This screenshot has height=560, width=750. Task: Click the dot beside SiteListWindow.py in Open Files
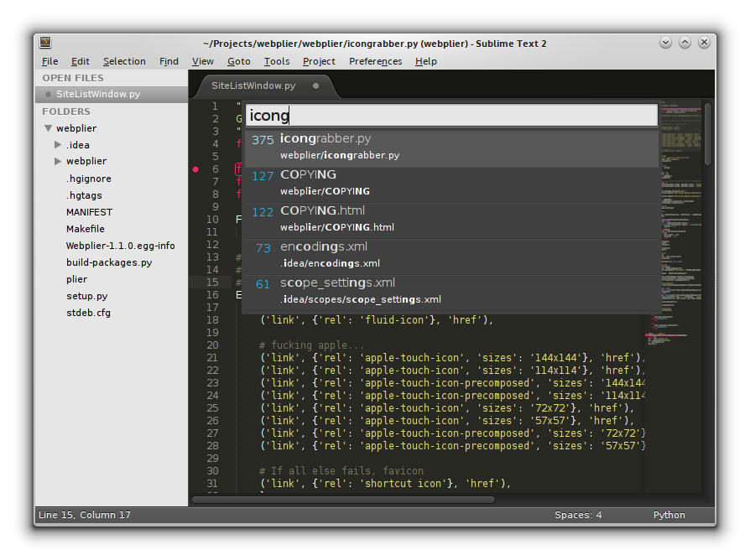49,95
